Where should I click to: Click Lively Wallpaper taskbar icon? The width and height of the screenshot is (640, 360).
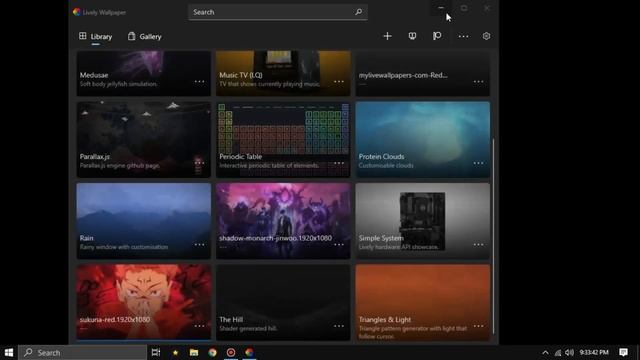pyautogui.click(x=249, y=352)
